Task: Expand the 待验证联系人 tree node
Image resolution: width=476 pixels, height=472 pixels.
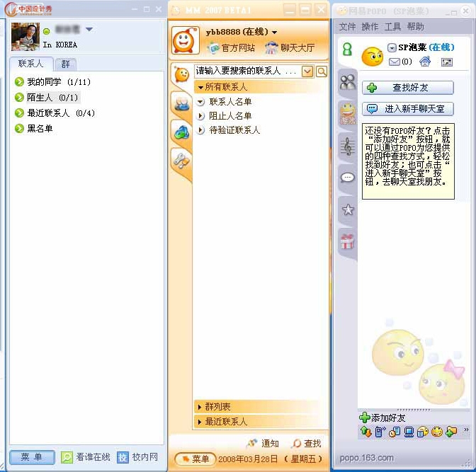Action: point(200,130)
